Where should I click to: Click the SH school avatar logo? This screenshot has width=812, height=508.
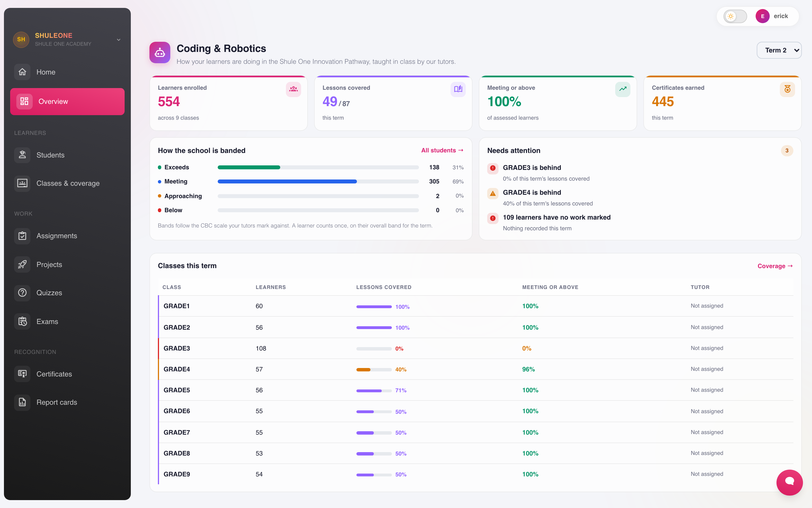point(21,39)
